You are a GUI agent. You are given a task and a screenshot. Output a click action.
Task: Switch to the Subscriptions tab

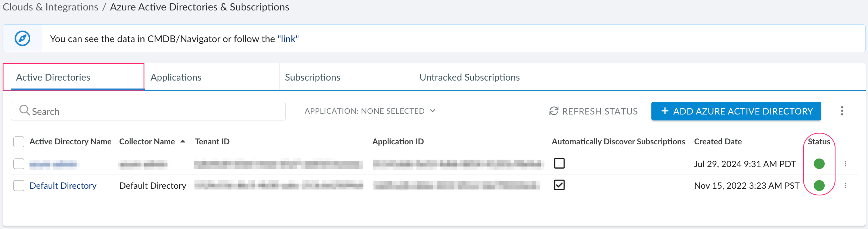coord(313,77)
